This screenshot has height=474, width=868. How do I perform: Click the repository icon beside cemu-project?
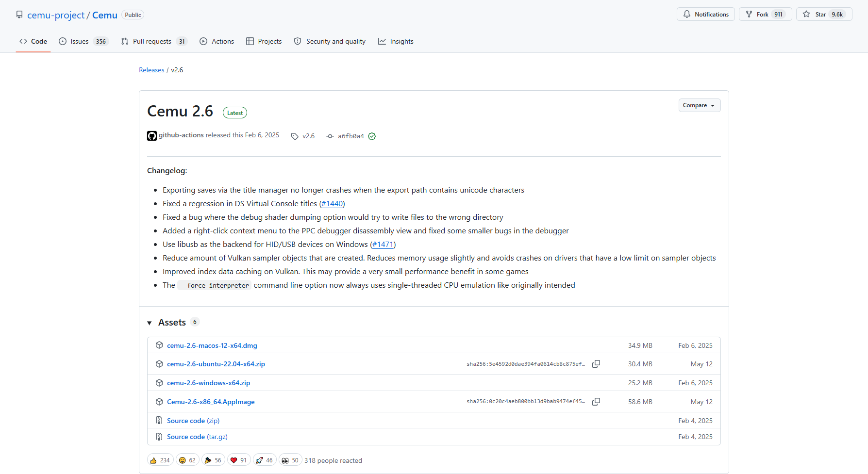(x=19, y=15)
